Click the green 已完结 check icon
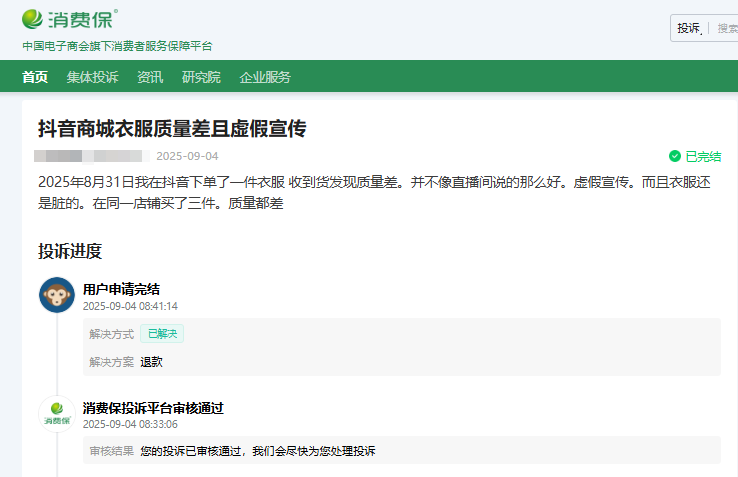738x477 pixels. 675,156
